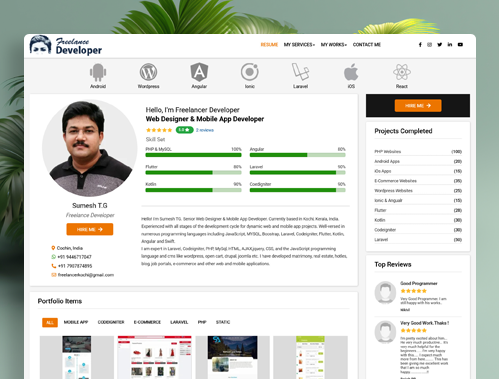The height and width of the screenshot is (379, 499).
Task: Select the PHP portfolio filter
Action: [x=202, y=322]
